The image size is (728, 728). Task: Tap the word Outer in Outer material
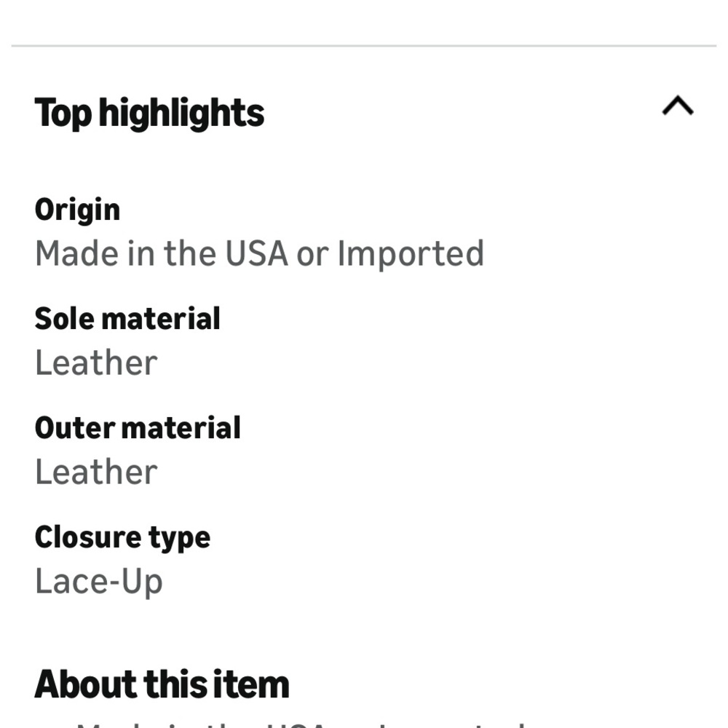pyautogui.click(x=75, y=428)
